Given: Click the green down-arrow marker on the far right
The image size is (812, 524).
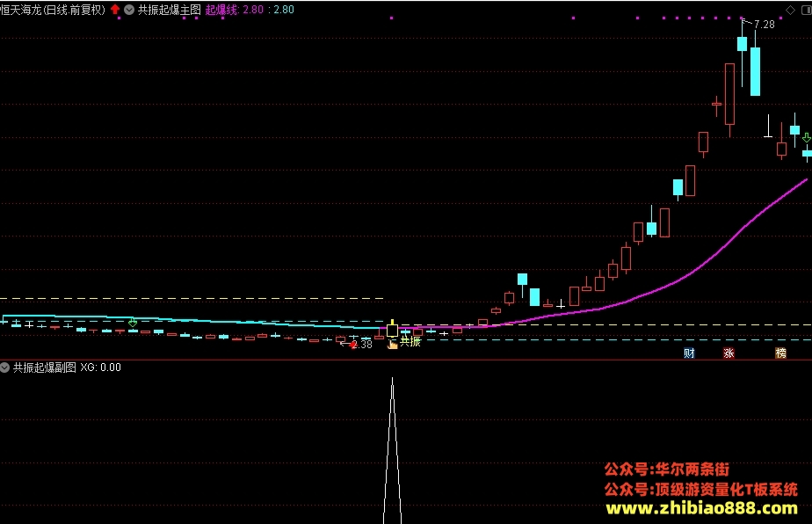Looking at the screenshot, I should click(x=807, y=138).
